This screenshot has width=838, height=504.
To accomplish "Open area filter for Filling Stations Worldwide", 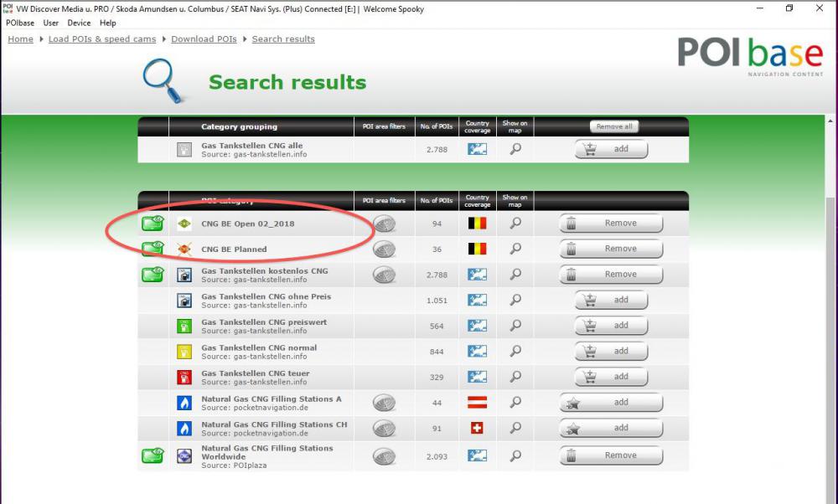I will 385,456.
